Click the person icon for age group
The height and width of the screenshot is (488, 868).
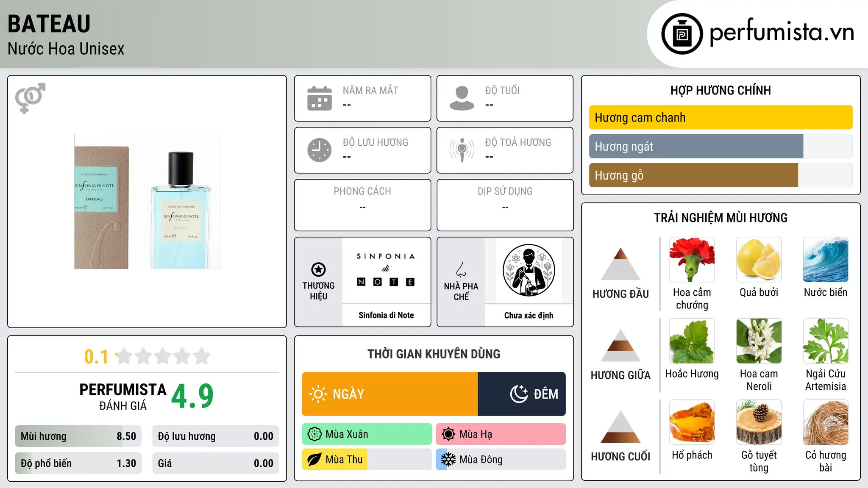pyautogui.click(x=462, y=98)
